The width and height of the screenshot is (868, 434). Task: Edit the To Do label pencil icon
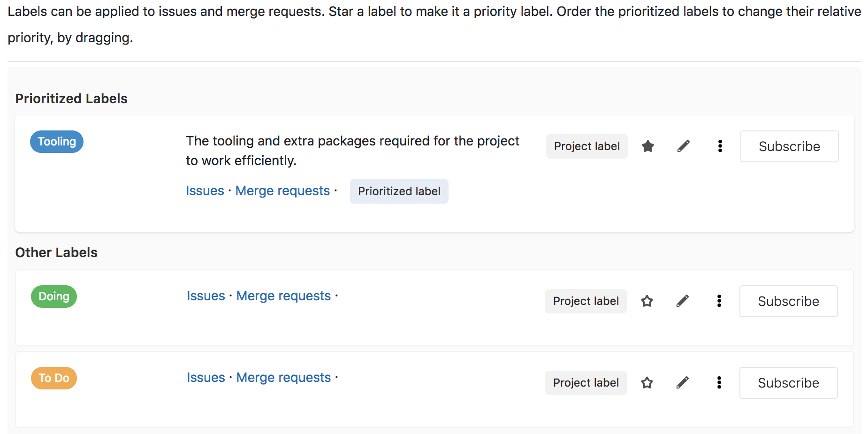point(683,383)
